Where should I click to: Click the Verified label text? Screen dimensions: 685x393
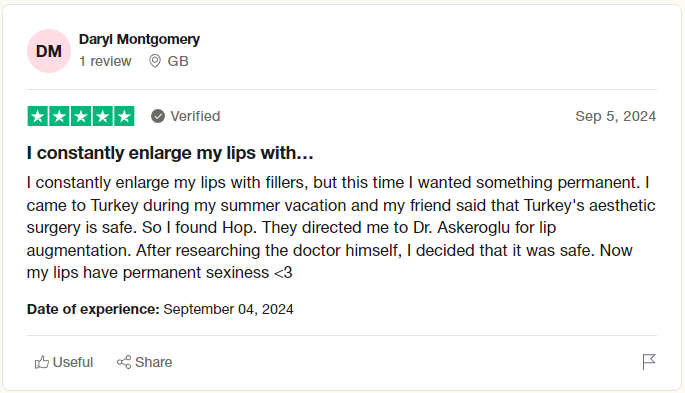coord(195,116)
